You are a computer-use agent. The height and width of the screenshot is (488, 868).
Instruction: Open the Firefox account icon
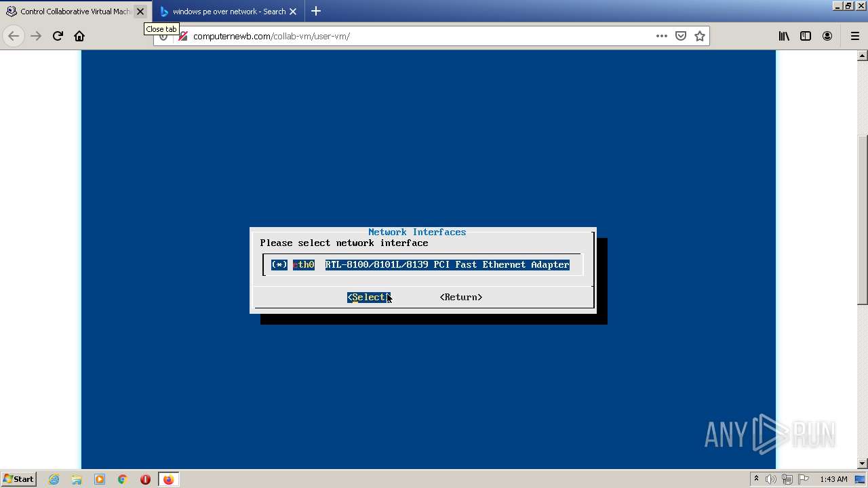(x=827, y=36)
